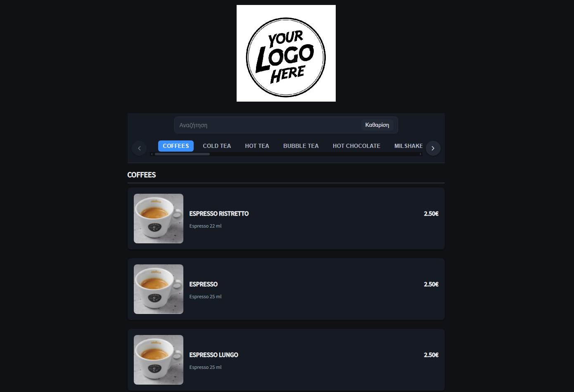Click the left chevron category arrow
574x392 pixels.
point(139,148)
